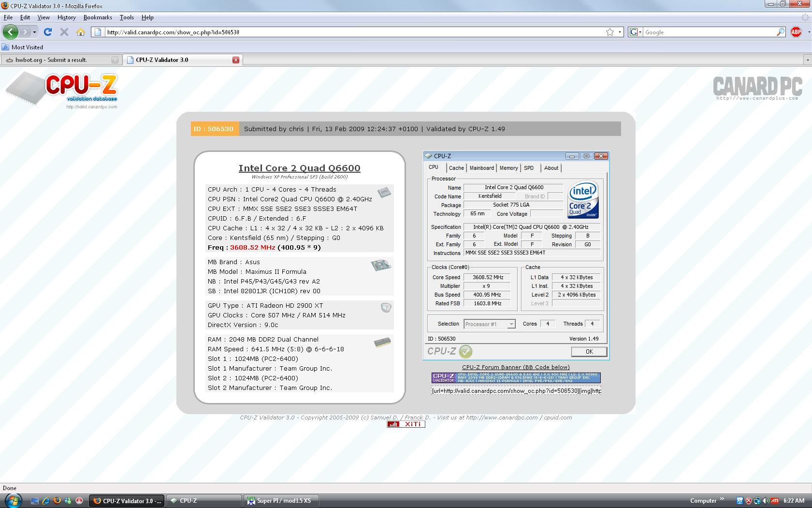
Task: Open the Google search engine selector
Action: click(636, 32)
